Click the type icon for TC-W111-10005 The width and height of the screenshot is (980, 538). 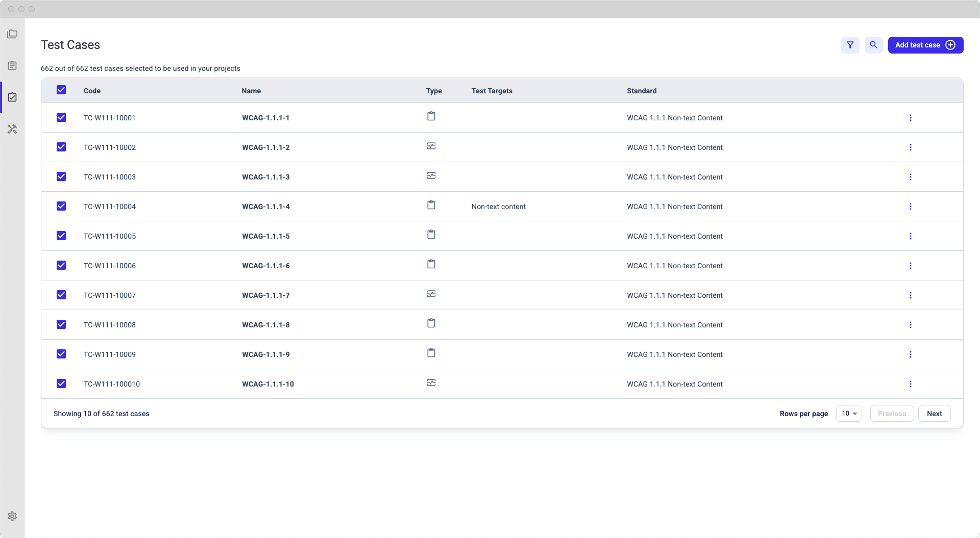[x=431, y=235]
